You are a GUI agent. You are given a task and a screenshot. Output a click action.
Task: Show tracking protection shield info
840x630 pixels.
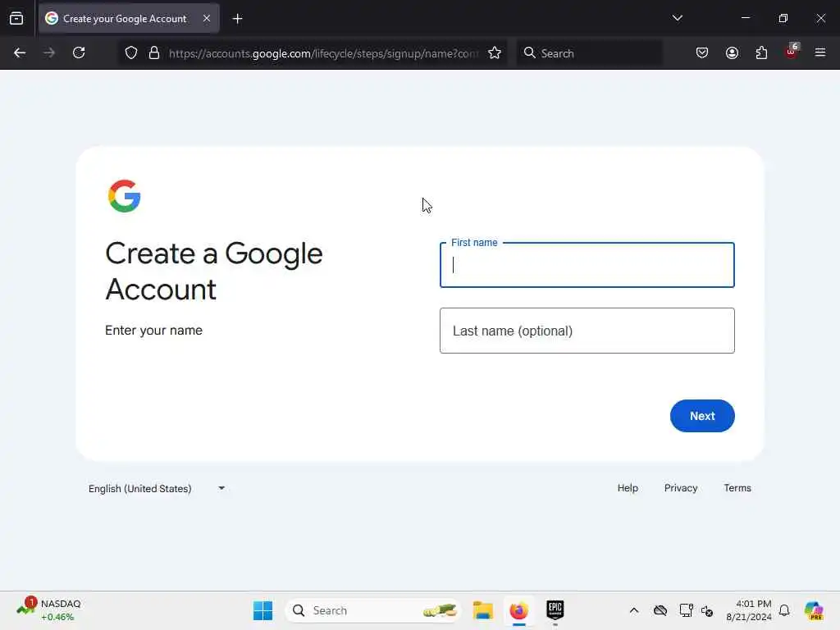tap(131, 53)
